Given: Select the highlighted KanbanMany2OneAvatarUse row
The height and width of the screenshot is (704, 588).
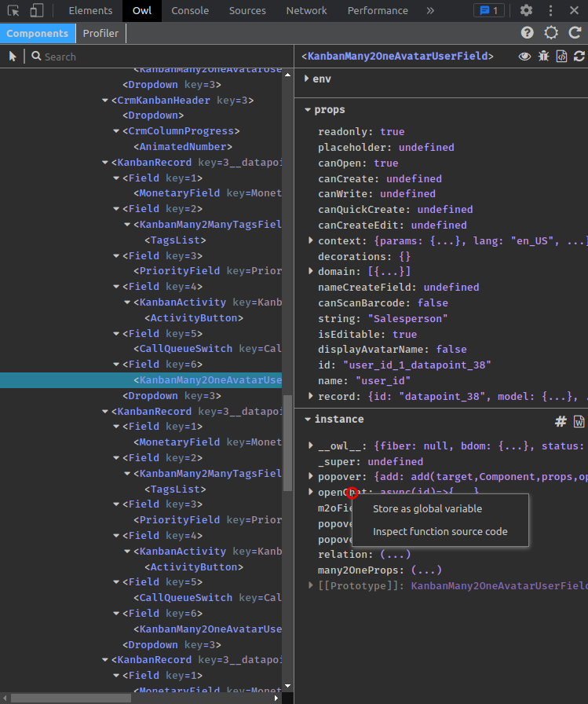Looking at the screenshot, I should [141, 379].
